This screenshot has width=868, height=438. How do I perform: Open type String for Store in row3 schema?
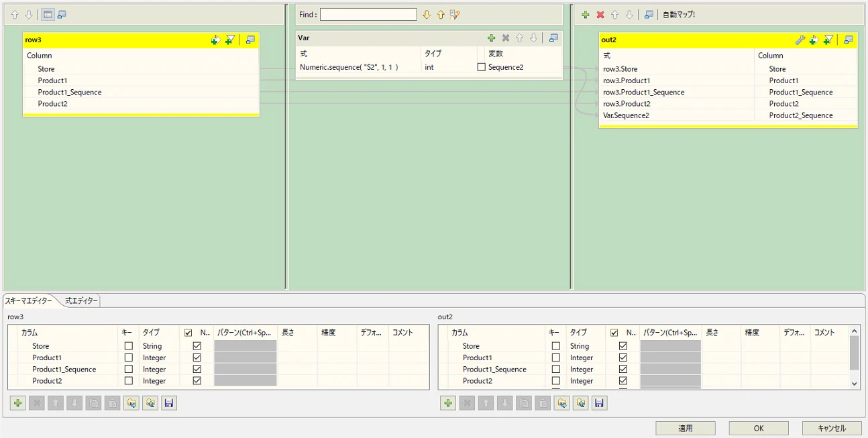(159, 346)
